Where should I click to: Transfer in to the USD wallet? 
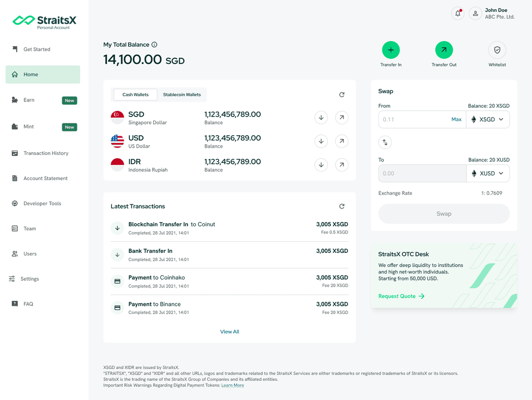tap(321, 141)
